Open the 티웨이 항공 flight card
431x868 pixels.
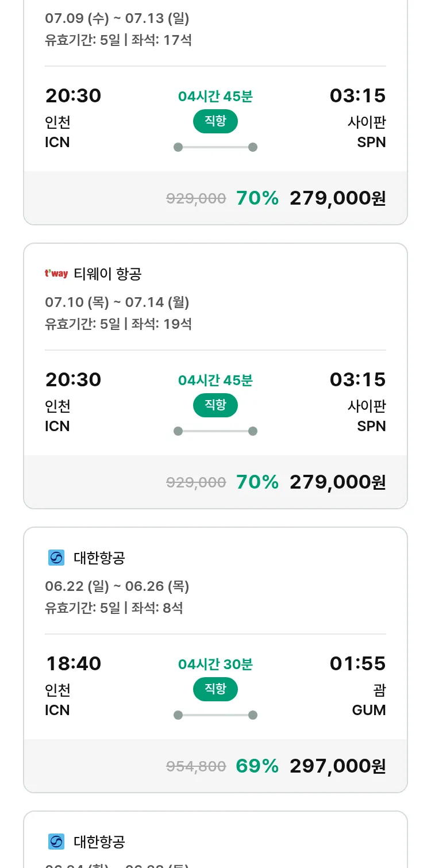[215, 376]
